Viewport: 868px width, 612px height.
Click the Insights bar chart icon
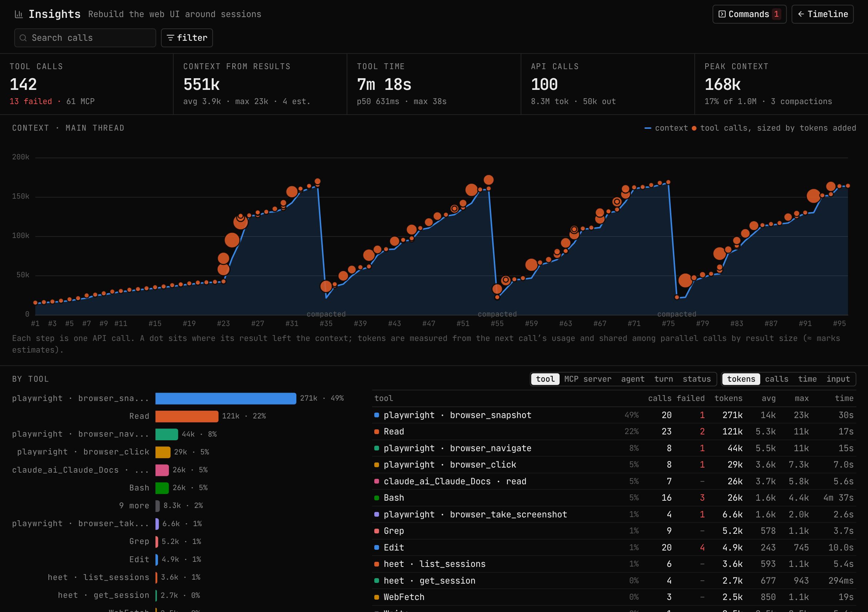(19, 14)
